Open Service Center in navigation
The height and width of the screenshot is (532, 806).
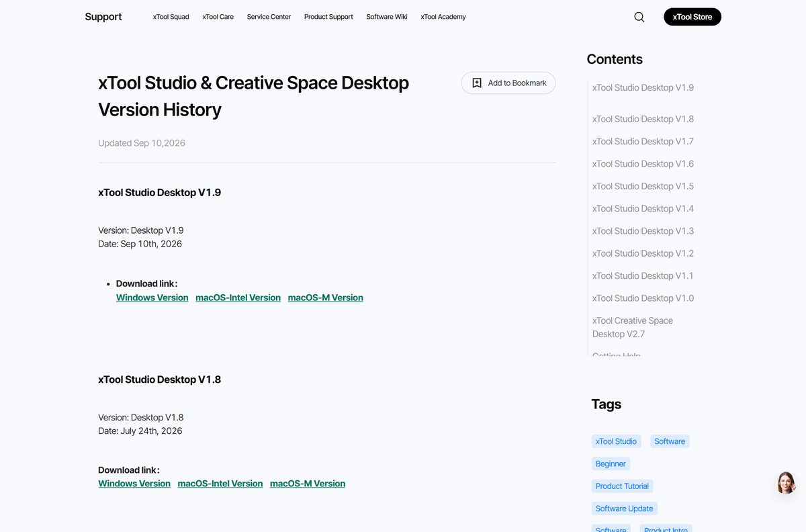click(x=269, y=17)
